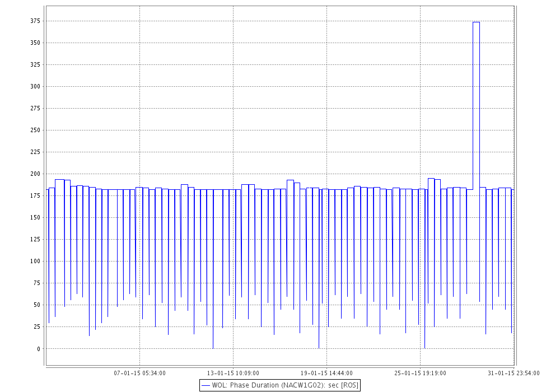Click the 175 y-axis label
560x392 pixels.
(x=35, y=195)
